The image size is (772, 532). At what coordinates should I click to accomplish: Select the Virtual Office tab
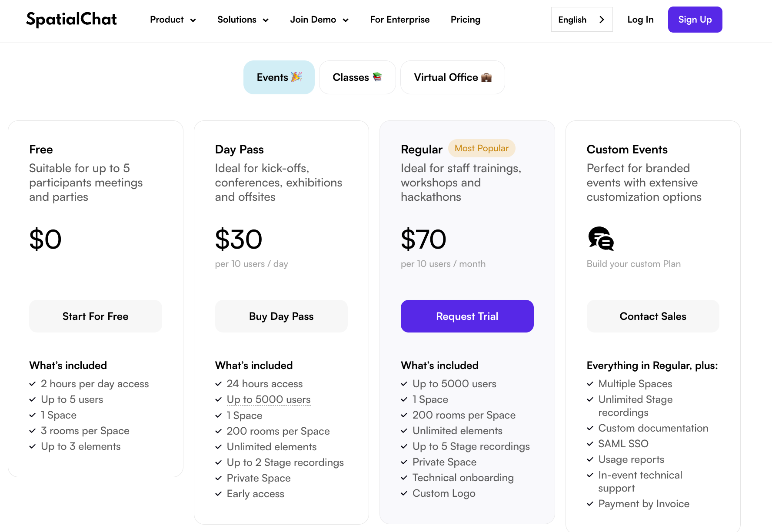coord(452,77)
